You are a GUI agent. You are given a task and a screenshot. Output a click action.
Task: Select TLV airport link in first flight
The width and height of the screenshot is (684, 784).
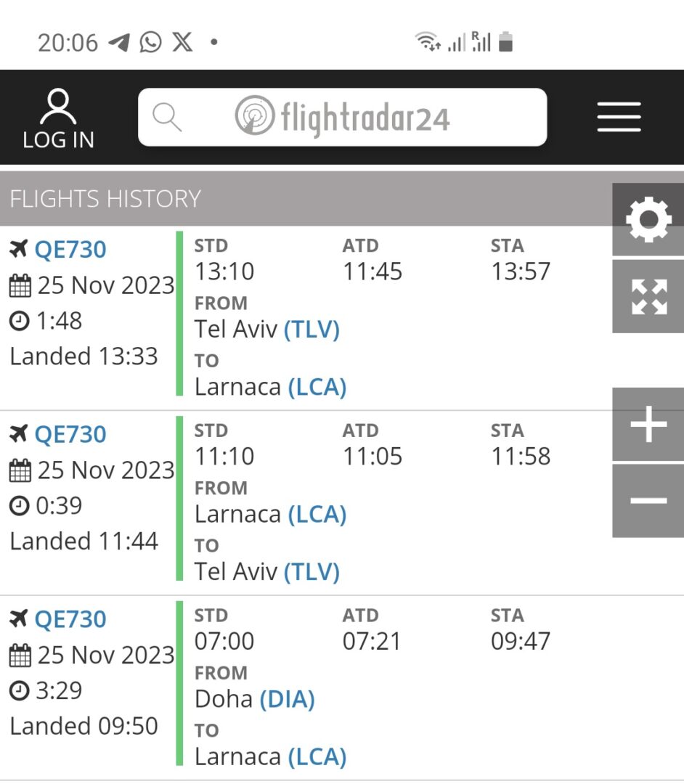(x=312, y=330)
